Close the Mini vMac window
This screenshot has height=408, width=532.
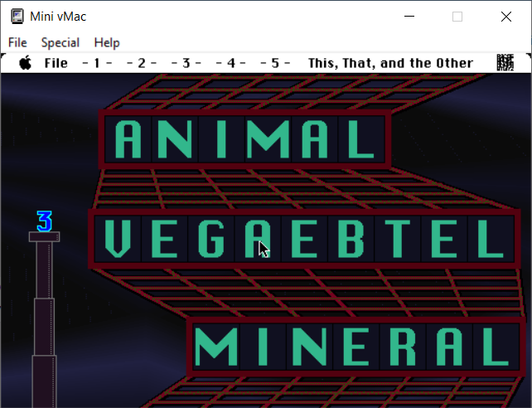[505, 17]
